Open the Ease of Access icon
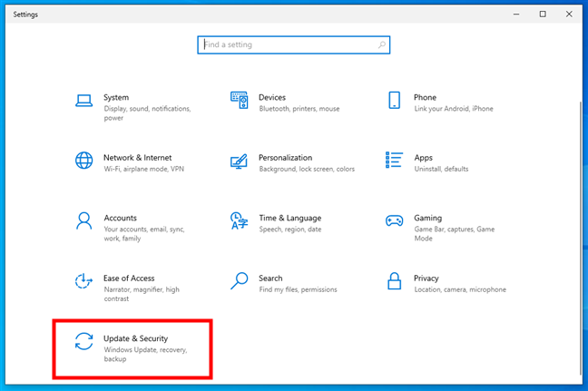Image resolution: width=588 pixels, height=391 pixels. (x=84, y=281)
